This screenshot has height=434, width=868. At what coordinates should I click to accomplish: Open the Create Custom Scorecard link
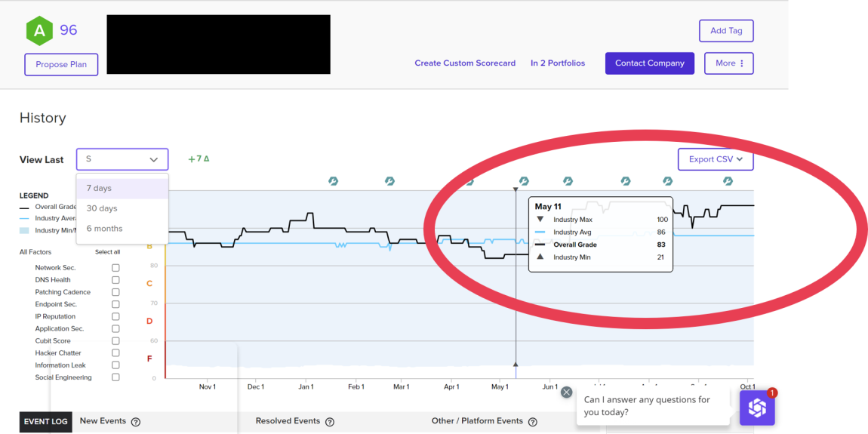pyautogui.click(x=465, y=63)
